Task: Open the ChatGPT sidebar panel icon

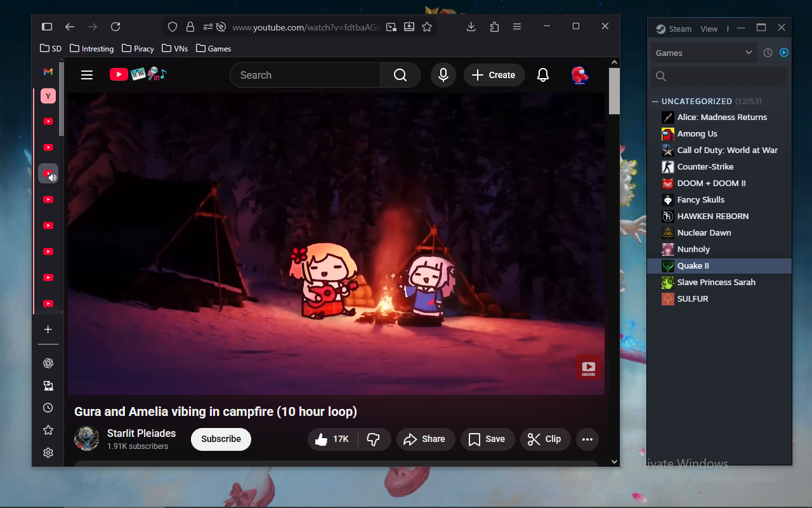Action: (48, 363)
